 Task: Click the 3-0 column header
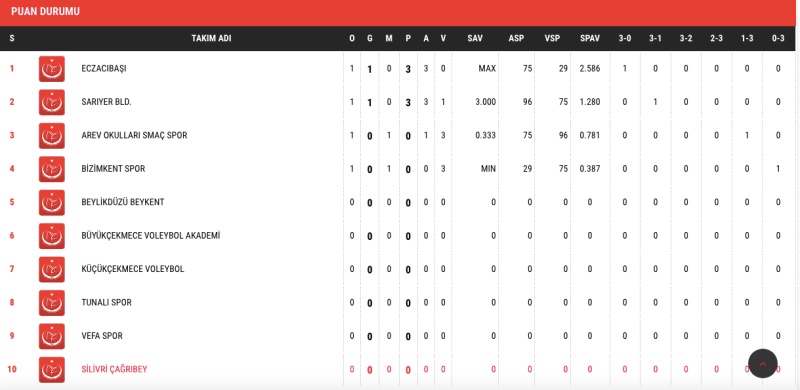pos(624,38)
